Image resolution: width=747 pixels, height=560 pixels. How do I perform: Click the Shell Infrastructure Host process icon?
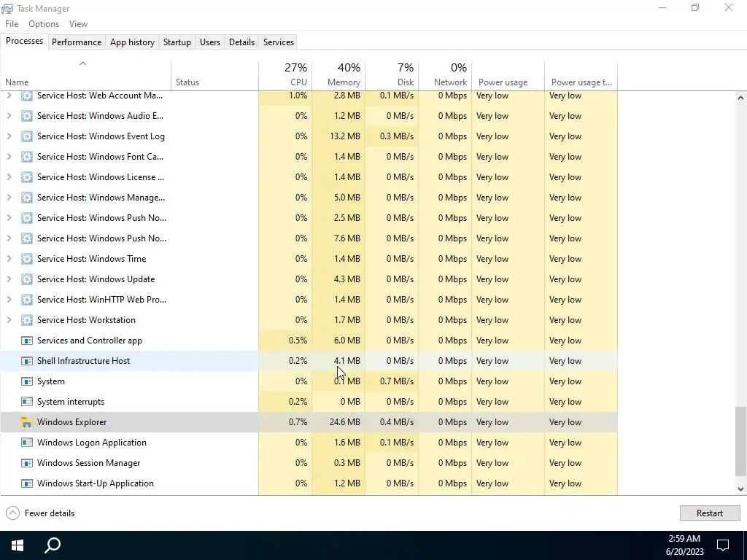pos(27,361)
